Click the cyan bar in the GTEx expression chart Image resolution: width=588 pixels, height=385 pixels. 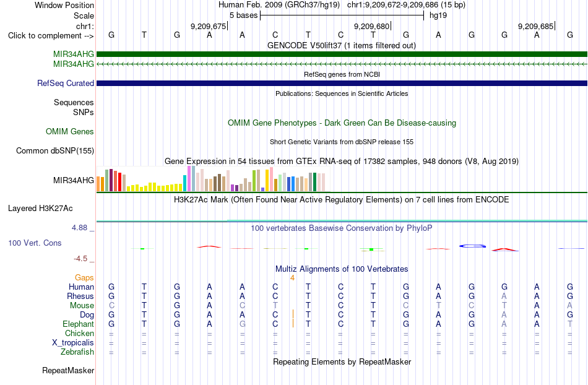point(184,183)
